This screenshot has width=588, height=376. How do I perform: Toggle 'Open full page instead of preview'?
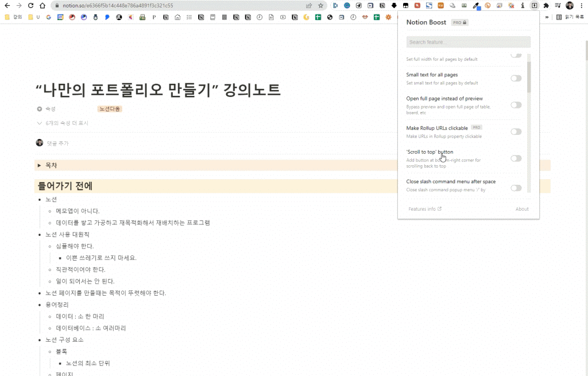(516, 105)
